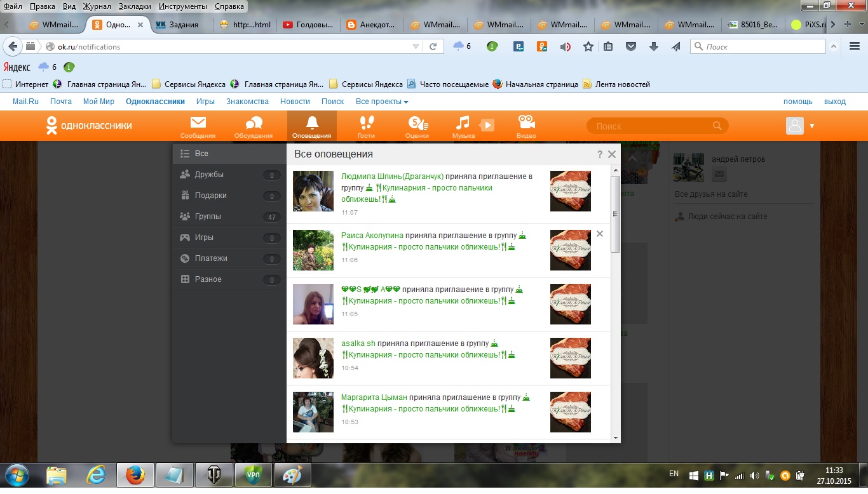The width and height of the screenshot is (868, 494).
Task: Open the Файл menu
Action: (13, 6)
